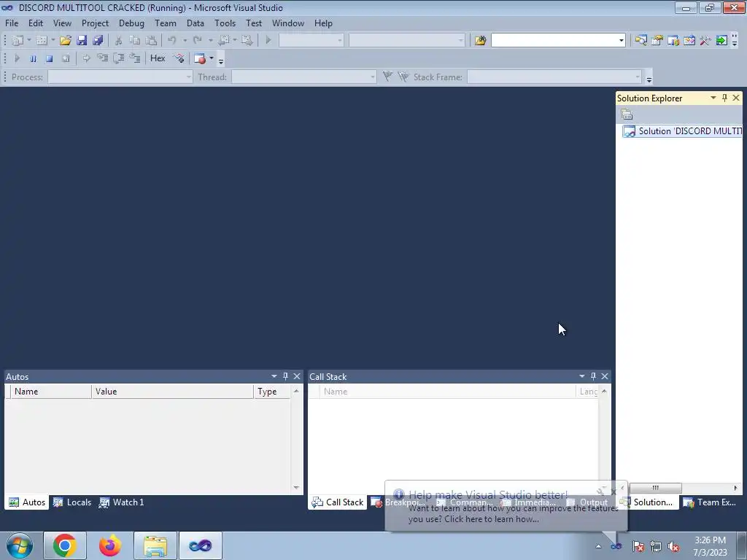The width and height of the screenshot is (747, 560).
Task: Select the Solution 'DISCORD MULTIT...' tree node
Action: [682, 131]
